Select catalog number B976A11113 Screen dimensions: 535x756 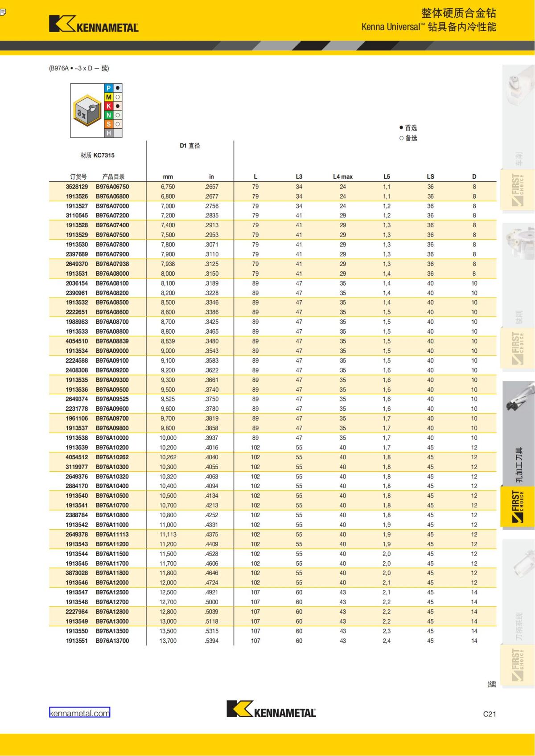112,535
